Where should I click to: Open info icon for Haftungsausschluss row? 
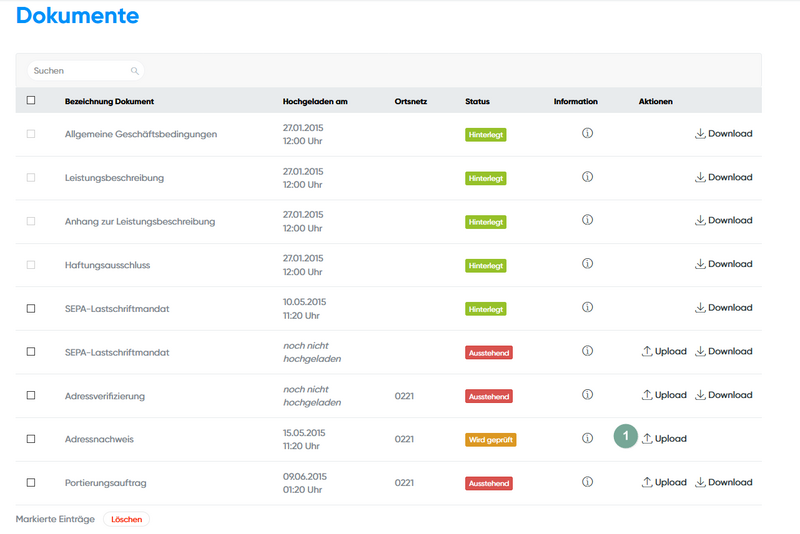coord(587,264)
